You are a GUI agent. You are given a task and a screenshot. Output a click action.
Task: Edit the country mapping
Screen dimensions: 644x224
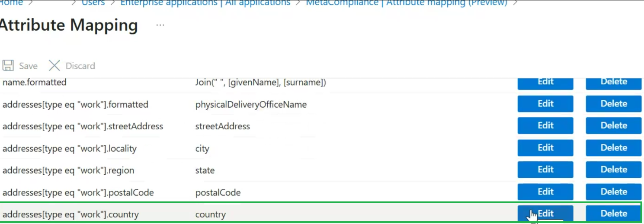pos(545,214)
